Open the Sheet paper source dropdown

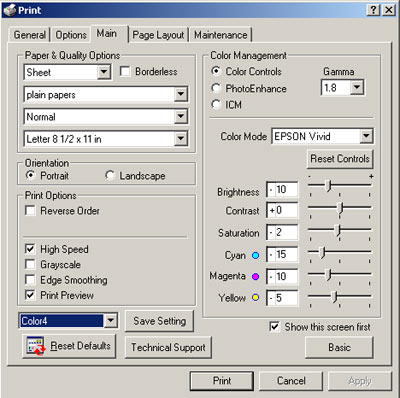tap(104, 72)
